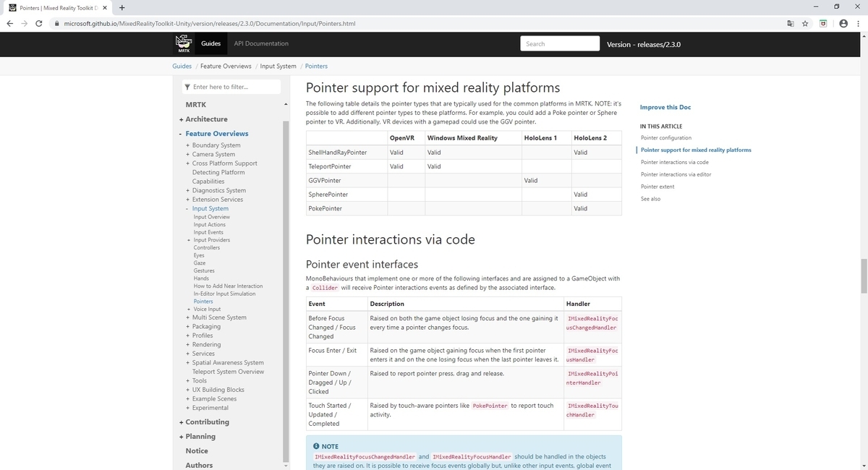Click the sidebar filter input field
The height and width of the screenshot is (470, 868).
[x=231, y=87]
